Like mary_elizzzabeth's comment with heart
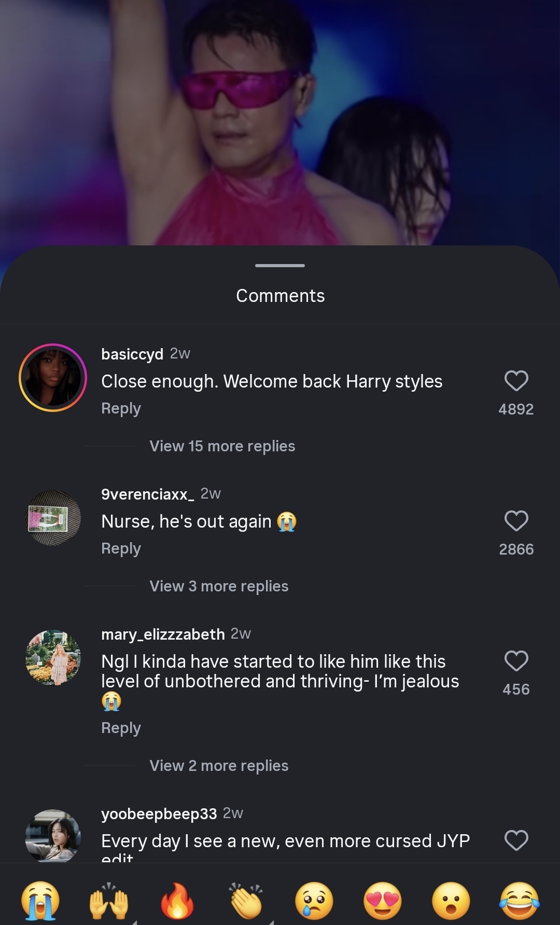 tap(516, 661)
